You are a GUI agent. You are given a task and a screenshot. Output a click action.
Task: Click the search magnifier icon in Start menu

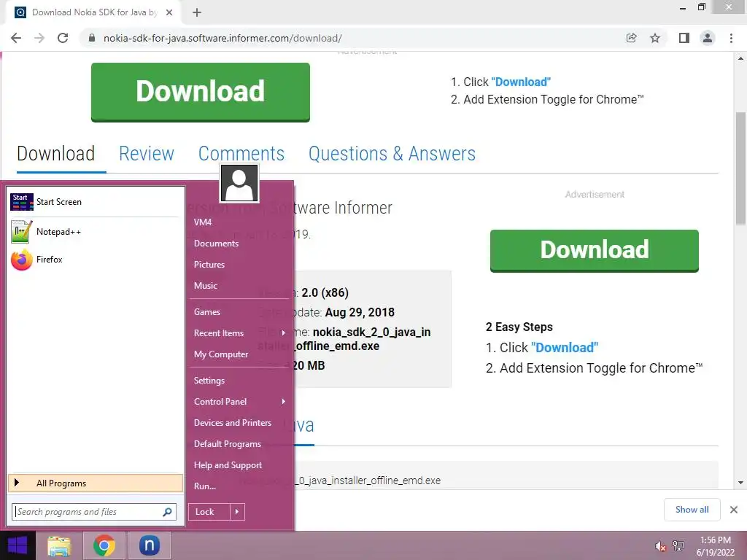[x=167, y=512]
